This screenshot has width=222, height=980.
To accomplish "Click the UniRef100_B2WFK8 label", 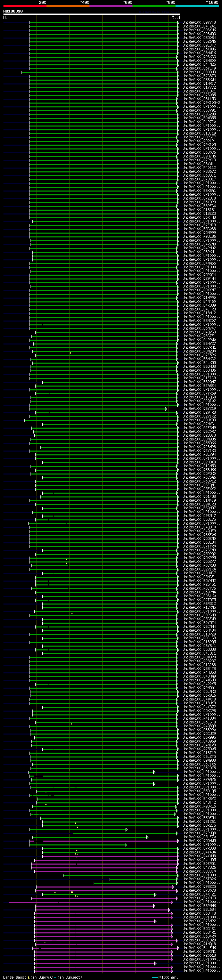I will point(199,412).
